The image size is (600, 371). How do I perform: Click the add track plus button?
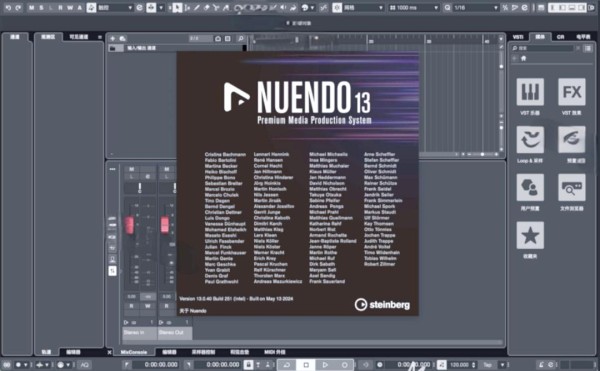112,38
